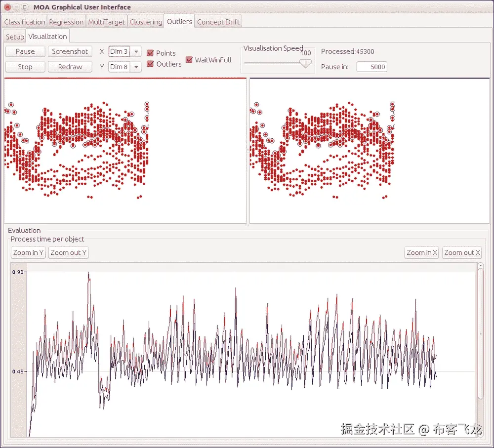Minimize the MOA window
The height and width of the screenshot is (448, 494).
tap(16, 7)
